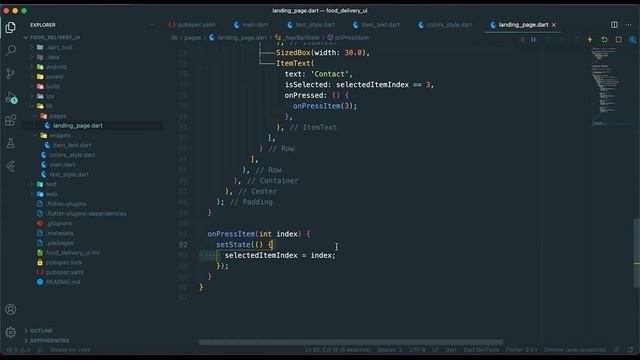Screen dimensions: 640x360
Task: Switch to the main.dart tab
Action: click(x=251, y=25)
